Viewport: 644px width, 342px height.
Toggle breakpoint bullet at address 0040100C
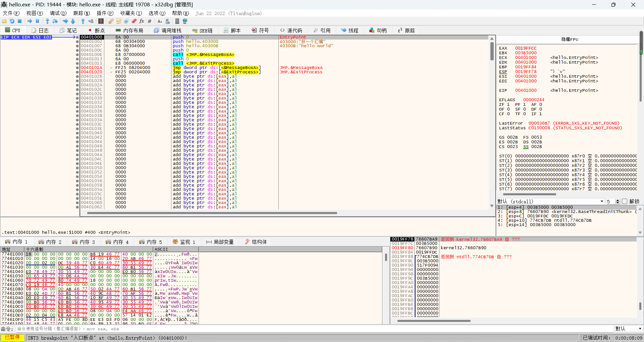tap(77, 50)
